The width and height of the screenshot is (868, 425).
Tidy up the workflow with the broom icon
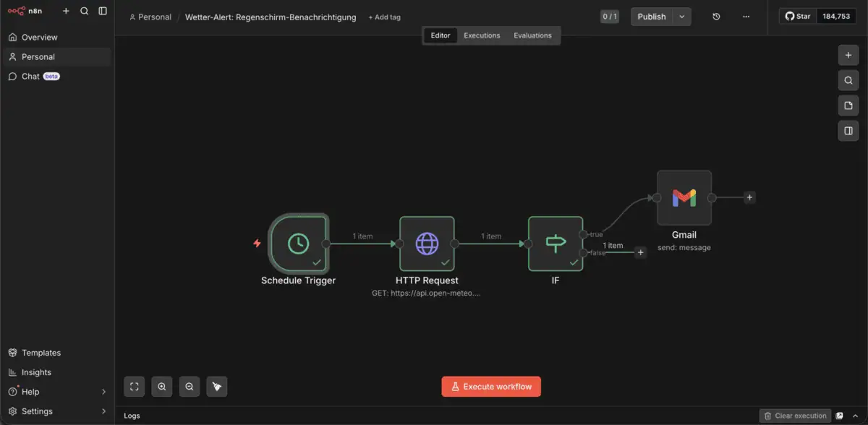coord(217,386)
